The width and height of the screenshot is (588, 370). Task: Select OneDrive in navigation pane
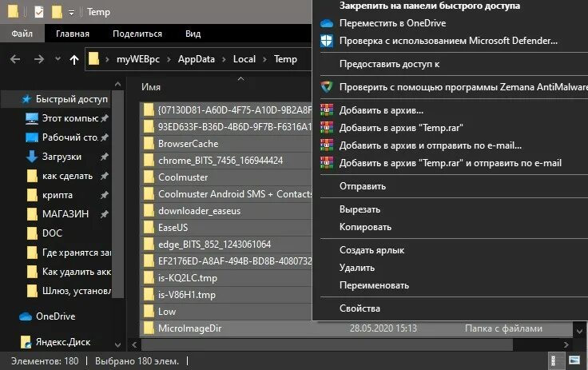tap(55, 316)
